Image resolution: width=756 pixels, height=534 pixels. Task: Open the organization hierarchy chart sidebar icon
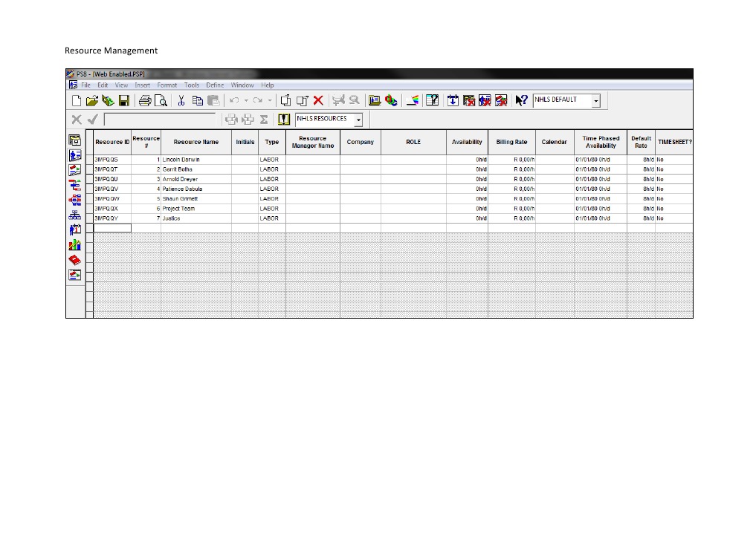tap(75, 215)
